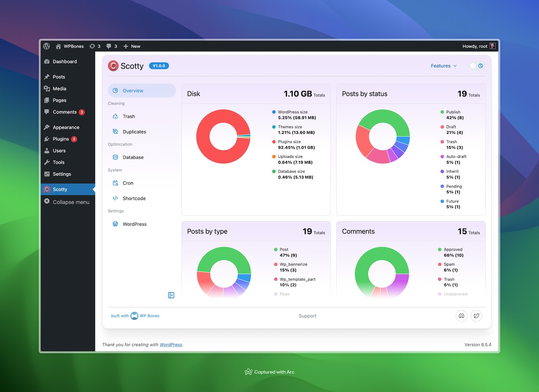Click Collapse menu in WordPress sidebar
The height and width of the screenshot is (392, 539).
coord(68,202)
